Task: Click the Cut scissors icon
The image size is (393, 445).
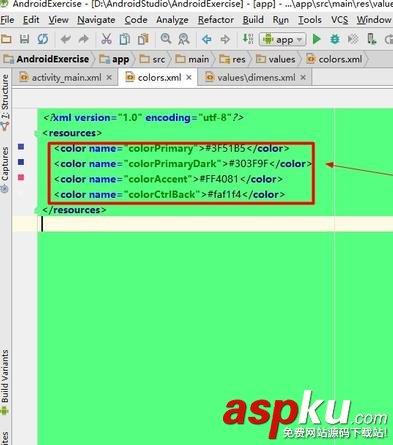Action: 106,39
